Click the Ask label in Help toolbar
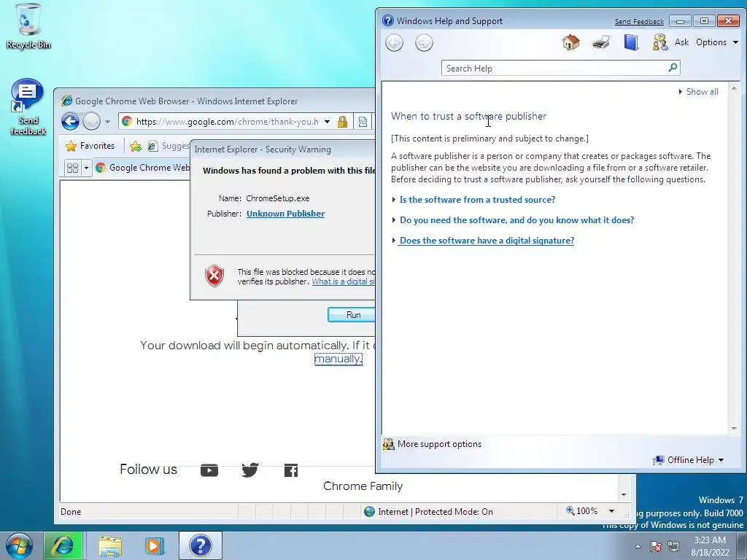Image resolution: width=747 pixels, height=560 pixels. (x=681, y=42)
